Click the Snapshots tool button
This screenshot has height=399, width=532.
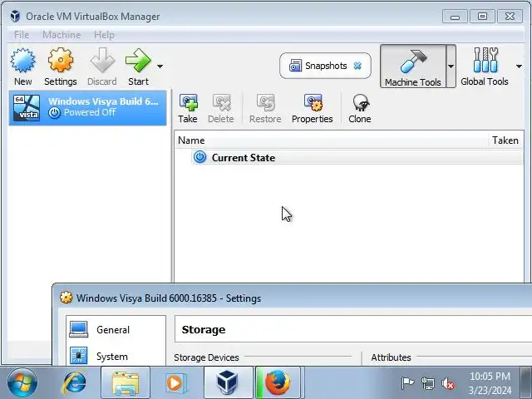pos(325,66)
